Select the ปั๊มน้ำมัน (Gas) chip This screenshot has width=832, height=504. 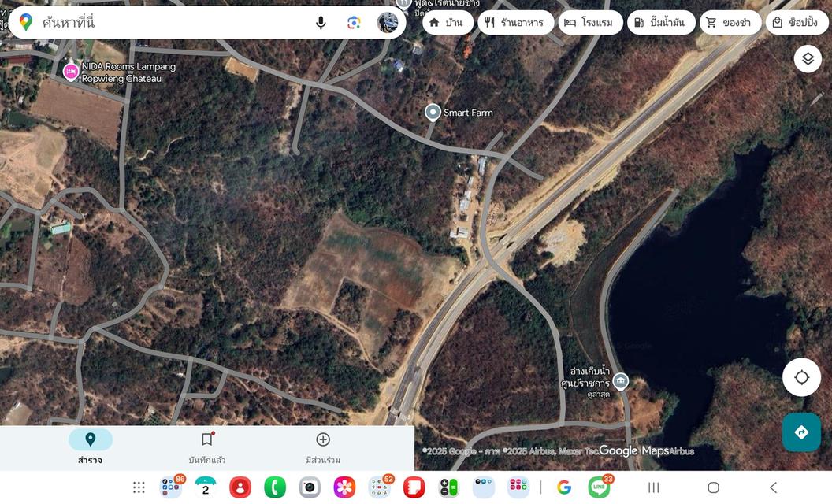point(661,22)
